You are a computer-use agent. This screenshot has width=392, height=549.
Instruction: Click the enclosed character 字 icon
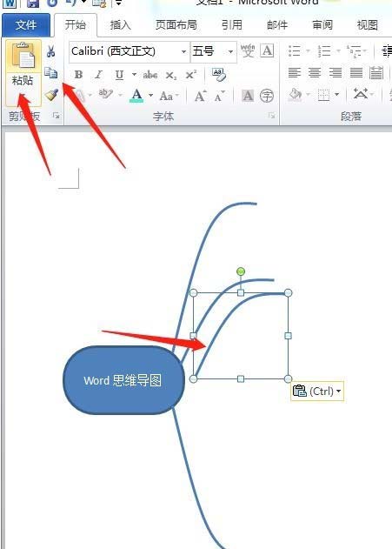tap(267, 96)
